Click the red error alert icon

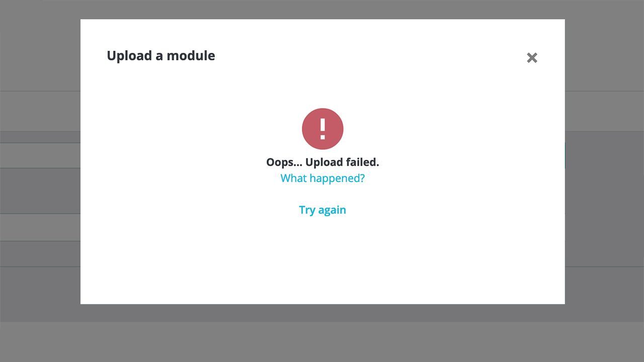[x=323, y=129]
